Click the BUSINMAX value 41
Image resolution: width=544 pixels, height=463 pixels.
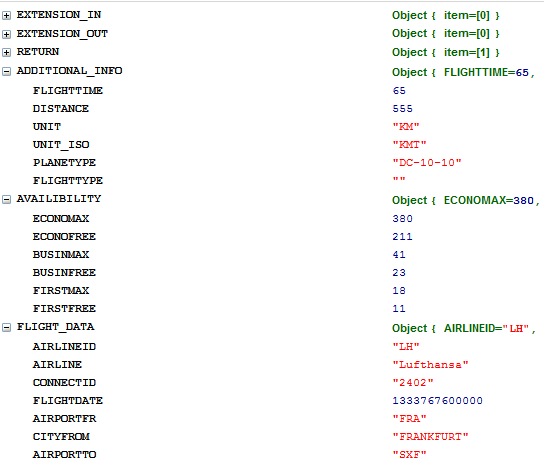(399, 255)
